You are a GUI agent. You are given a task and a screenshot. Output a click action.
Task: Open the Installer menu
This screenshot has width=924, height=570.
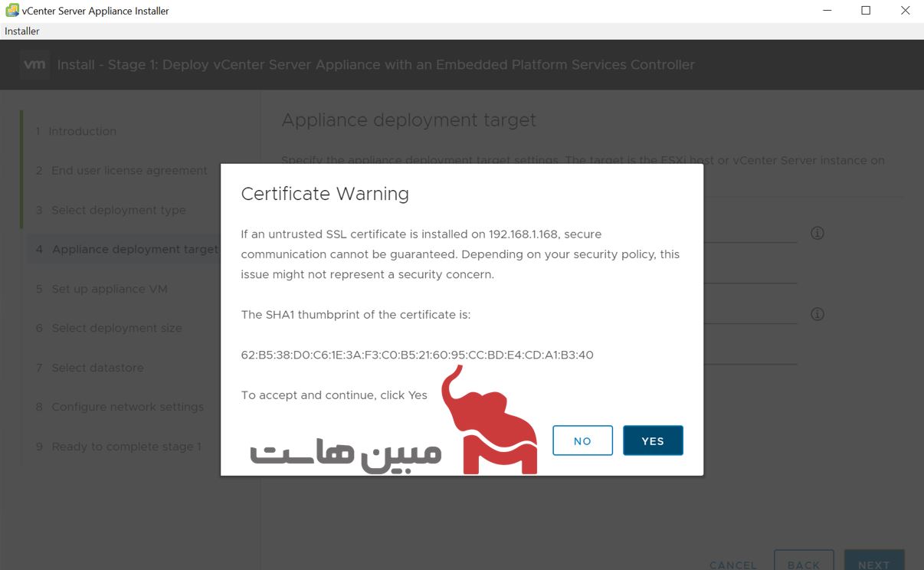point(22,31)
